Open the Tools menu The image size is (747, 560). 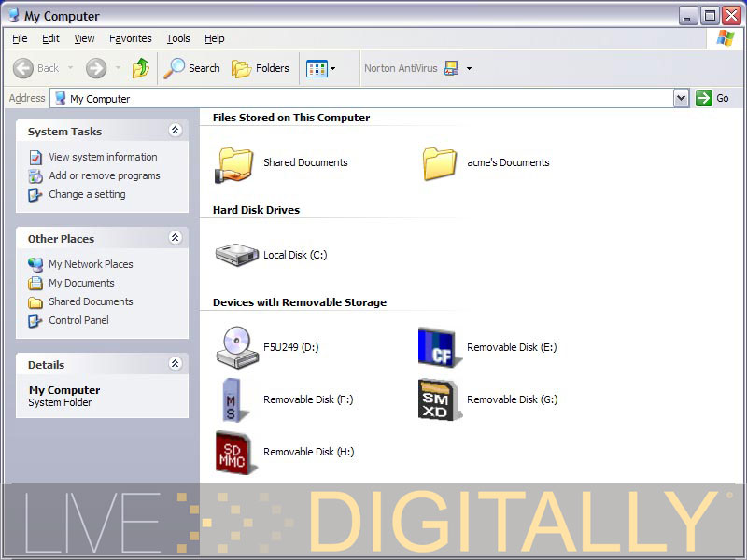tap(178, 38)
